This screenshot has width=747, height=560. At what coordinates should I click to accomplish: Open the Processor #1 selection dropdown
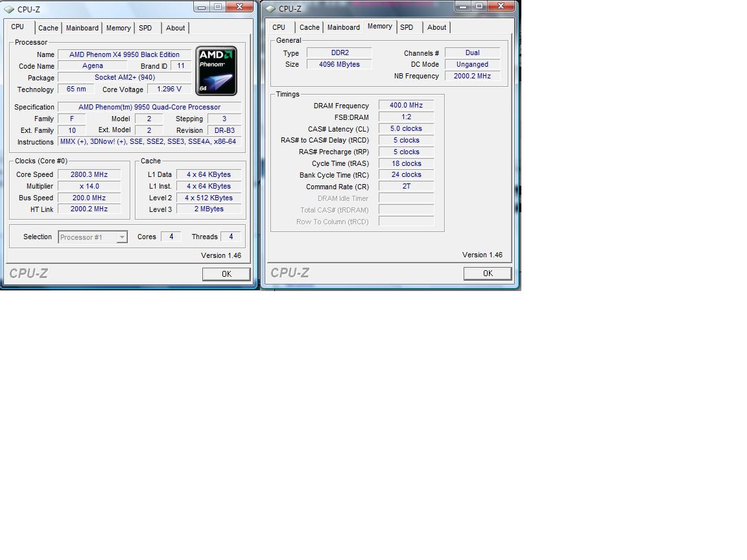pyautogui.click(x=93, y=237)
